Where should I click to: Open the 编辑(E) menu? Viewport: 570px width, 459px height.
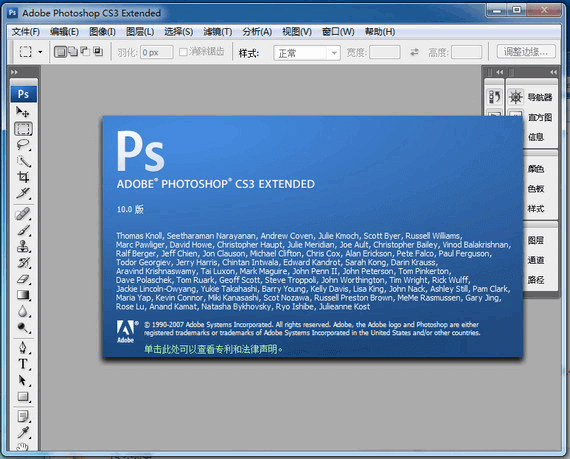(64, 32)
